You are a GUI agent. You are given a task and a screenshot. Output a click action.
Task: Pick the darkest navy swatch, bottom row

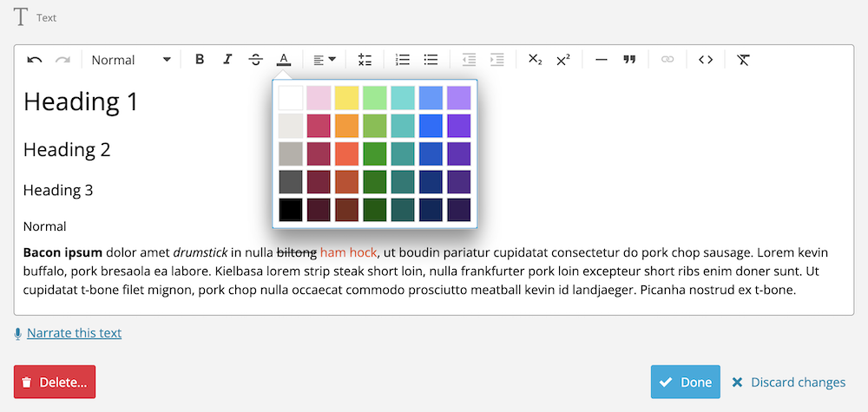pyautogui.click(x=431, y=210)
